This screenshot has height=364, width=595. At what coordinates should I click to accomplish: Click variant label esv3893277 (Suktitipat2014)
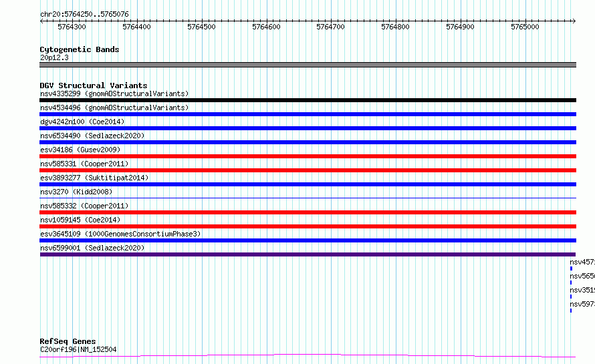[94, 178]
